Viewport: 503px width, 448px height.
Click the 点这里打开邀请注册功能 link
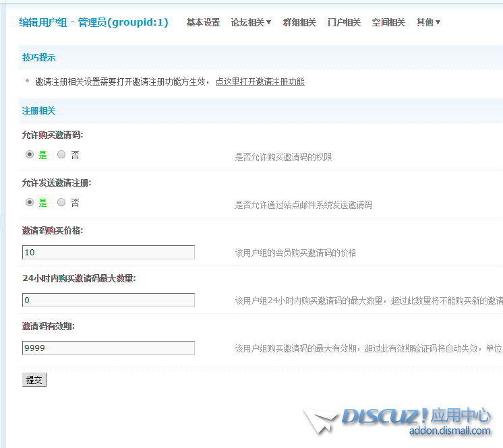260,82
